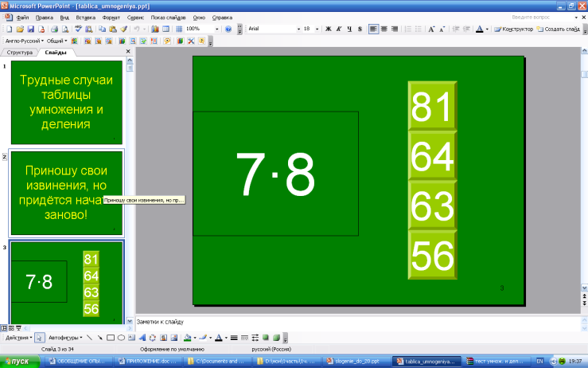Select the first slide thumbnail titled Трудные случаи
Viewport: 588px width, 368px height.
[x=67, y=104]
